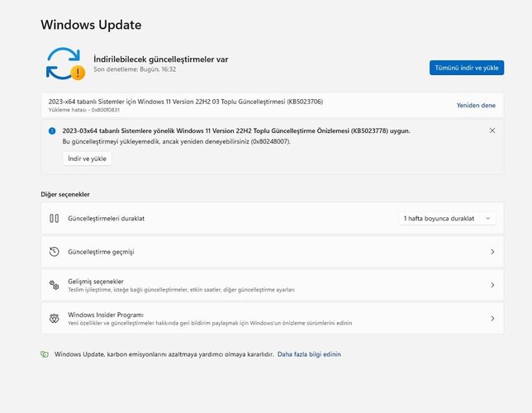Click the Windows Insider Programı heart icon
532x413 pixels.
pos(55,318)
